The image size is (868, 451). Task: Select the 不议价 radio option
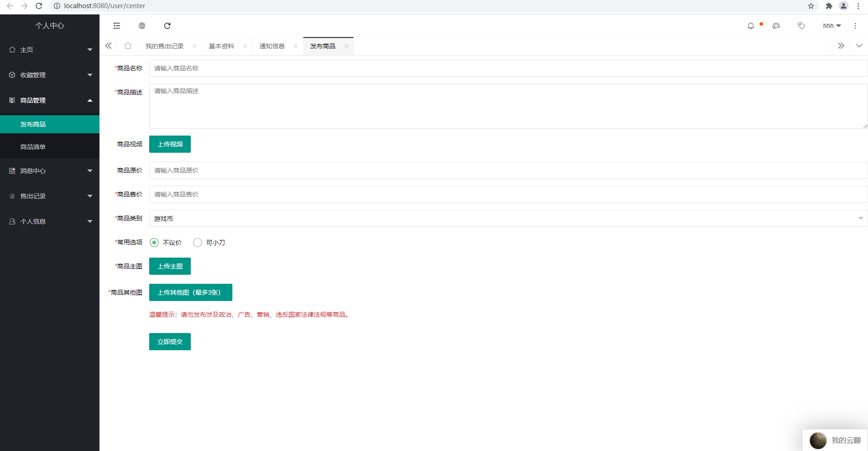[x=155, y=243]
